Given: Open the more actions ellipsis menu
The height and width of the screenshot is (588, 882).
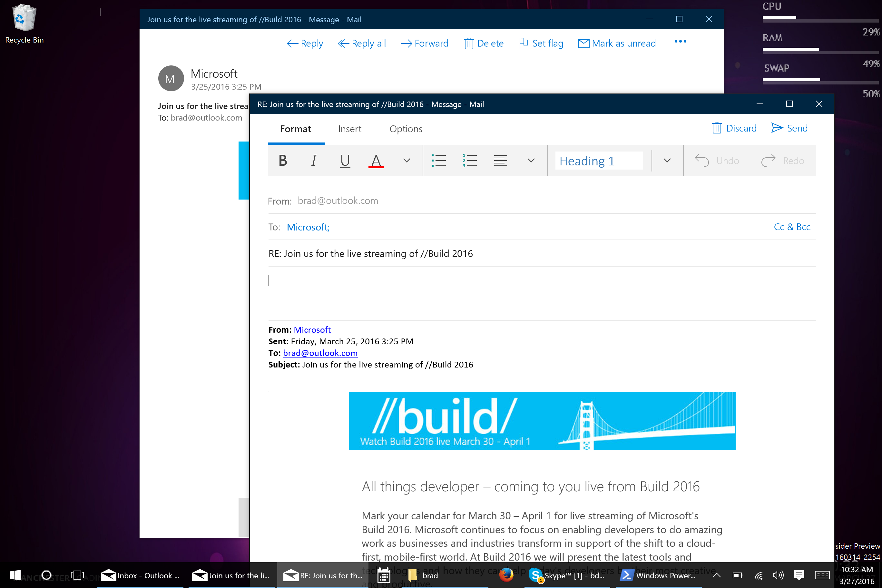Looking at the screenshot, I should tap(680, 42).
